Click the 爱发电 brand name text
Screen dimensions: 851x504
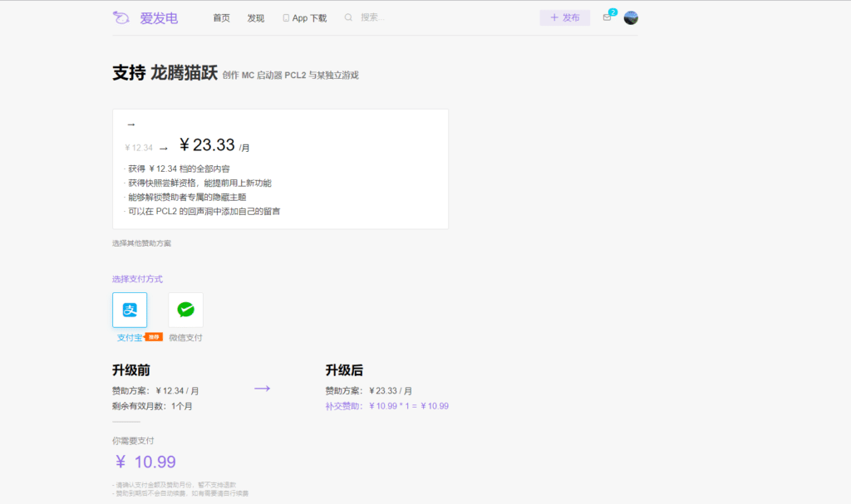(159, 17)
